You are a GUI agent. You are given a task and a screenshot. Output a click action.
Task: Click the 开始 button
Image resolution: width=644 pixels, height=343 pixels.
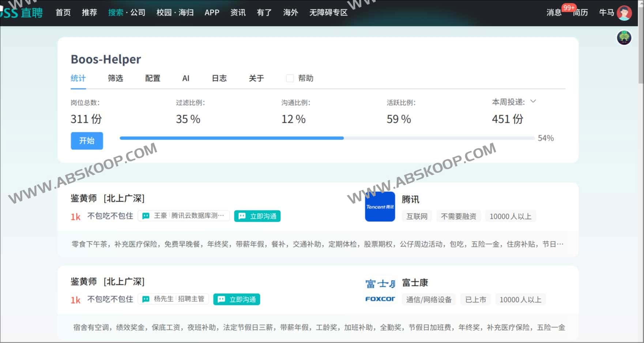87,141
